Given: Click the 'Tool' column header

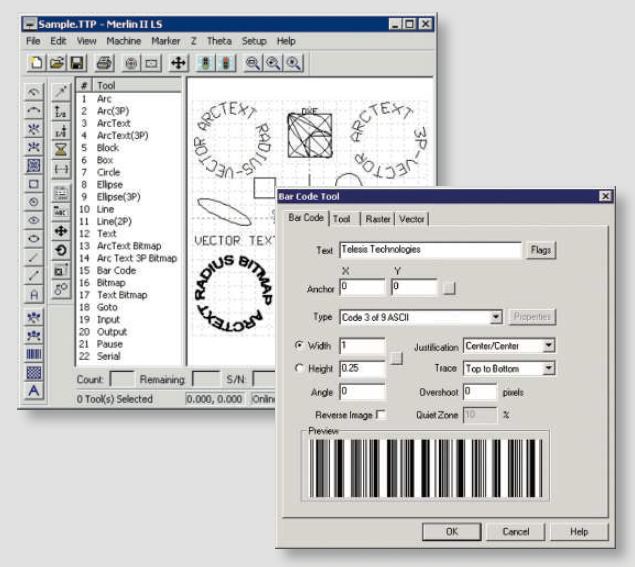Looking at the screenshot, I should 137,85.
